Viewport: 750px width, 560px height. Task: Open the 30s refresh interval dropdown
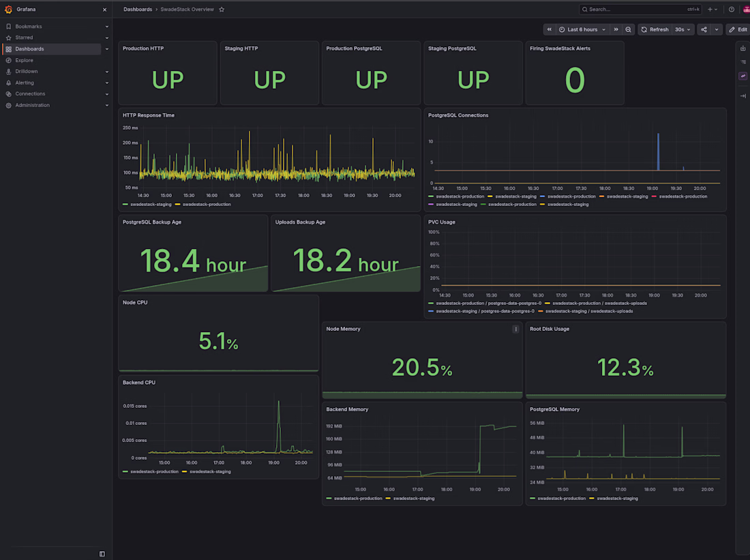pos(682,30)
